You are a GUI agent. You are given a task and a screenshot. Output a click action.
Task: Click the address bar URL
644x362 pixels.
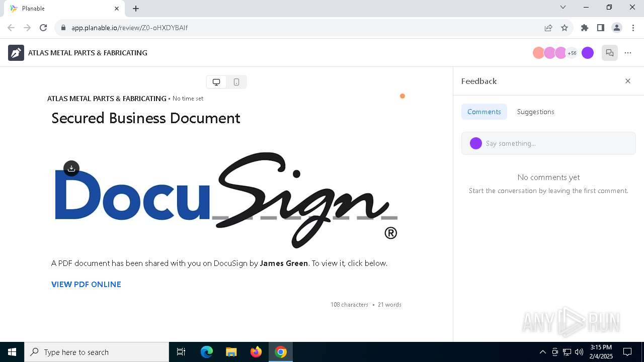[129, 28]
